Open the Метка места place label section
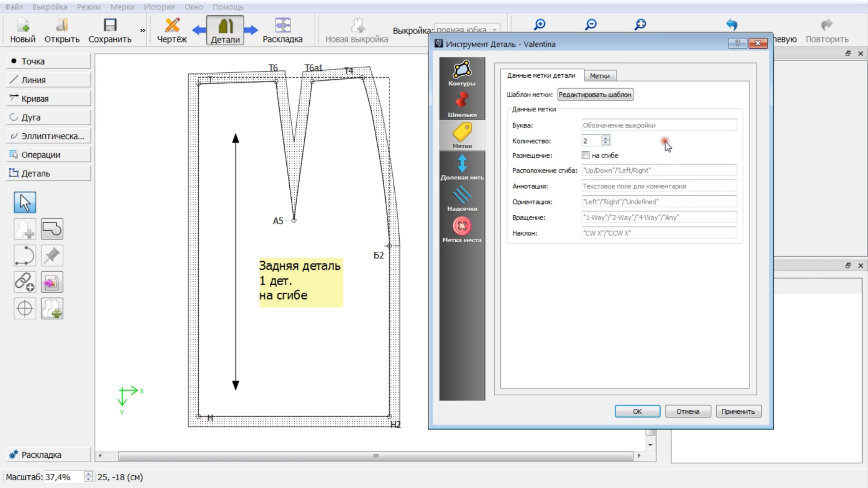Viewport: 868px width, 488px height. tap(462, 230)
